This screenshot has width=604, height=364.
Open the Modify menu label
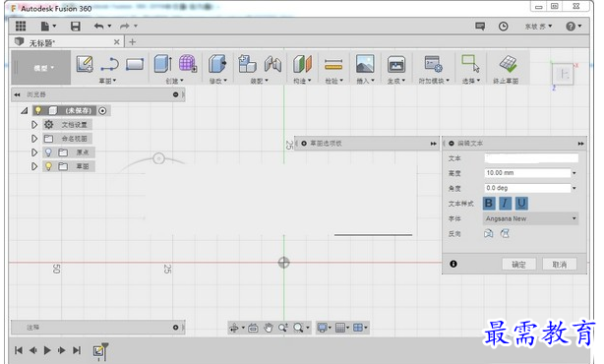(218, 81)
